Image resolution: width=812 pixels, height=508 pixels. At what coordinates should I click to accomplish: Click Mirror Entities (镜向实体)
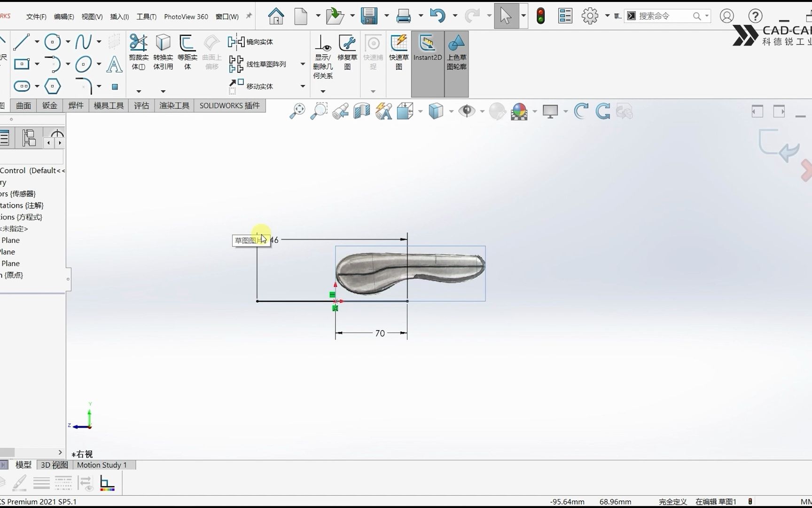point(251,42)
